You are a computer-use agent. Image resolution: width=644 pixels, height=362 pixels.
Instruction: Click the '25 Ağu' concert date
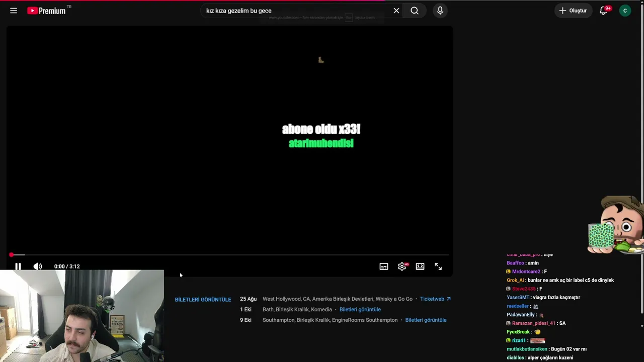click(249, 299)
